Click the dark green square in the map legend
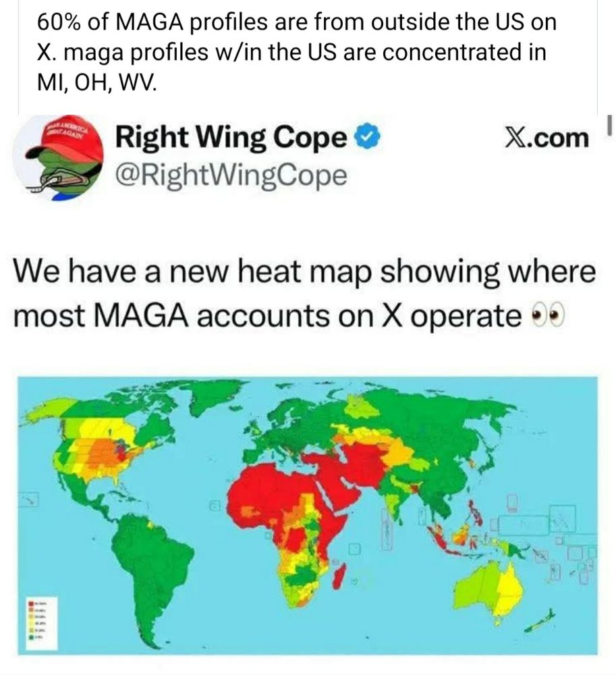The height and width of the screenshot is (675, 616). pos(32,638)
